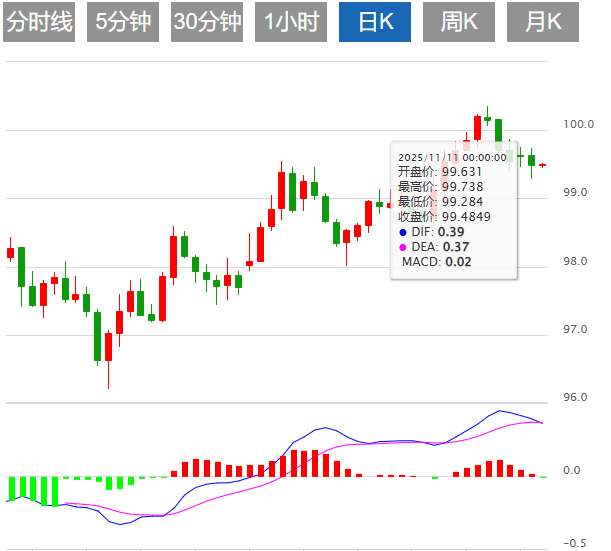Switch to the 1小时 view

click(x=291, y=22)
